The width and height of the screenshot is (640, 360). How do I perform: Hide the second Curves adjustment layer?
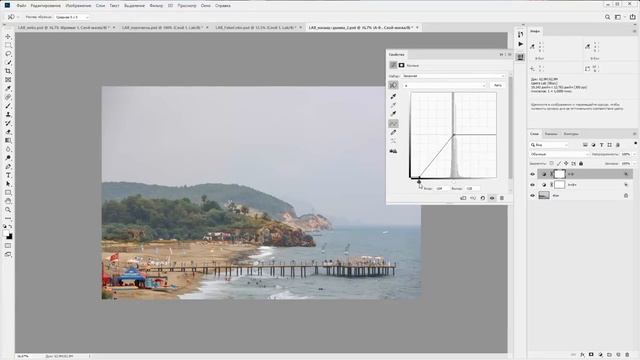(x=532, y=185)
